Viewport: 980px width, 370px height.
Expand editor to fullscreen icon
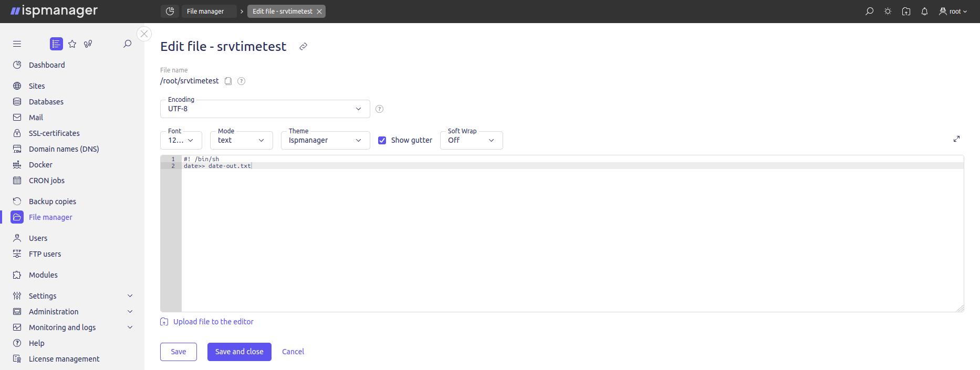(x=956, y=139)
